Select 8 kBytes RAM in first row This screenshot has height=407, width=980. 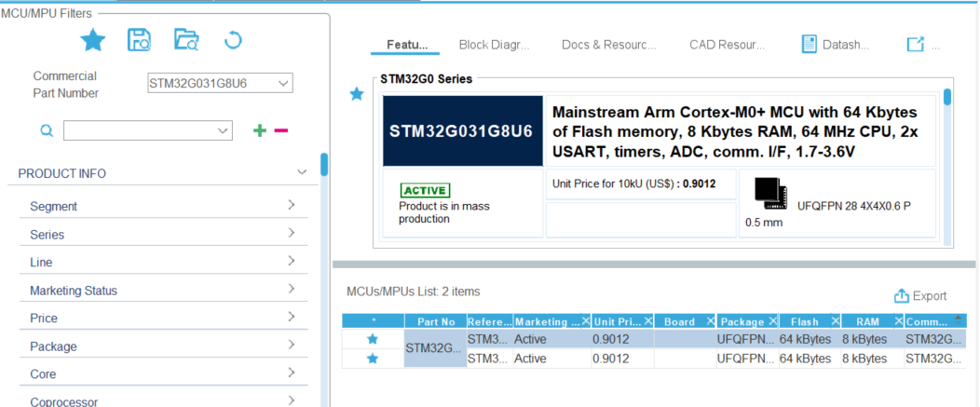pyautogui.click(x=864, y=339)
